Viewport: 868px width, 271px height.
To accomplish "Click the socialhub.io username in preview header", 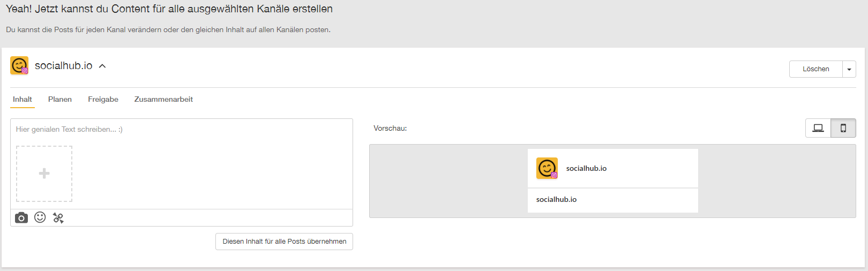I will tap(586, 169).
